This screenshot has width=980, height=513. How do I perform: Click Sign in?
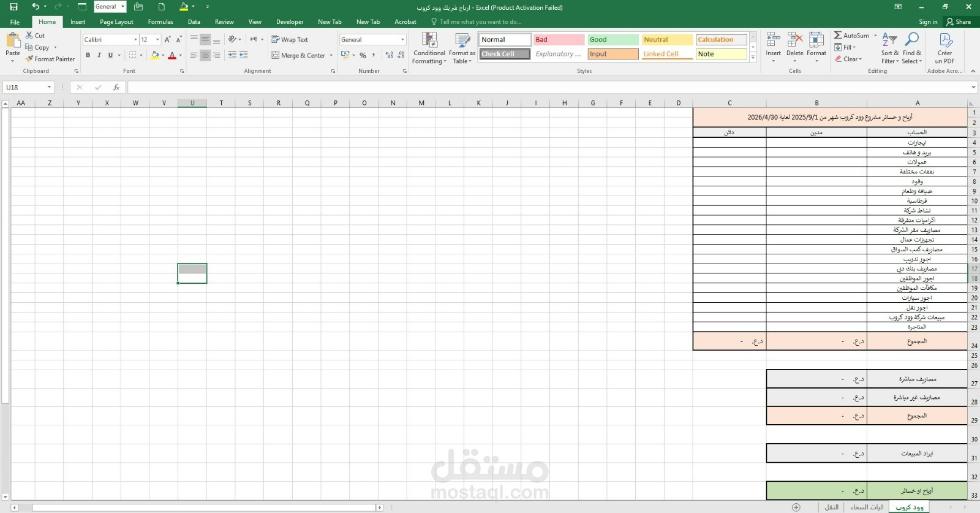click(x=928, y=21)
